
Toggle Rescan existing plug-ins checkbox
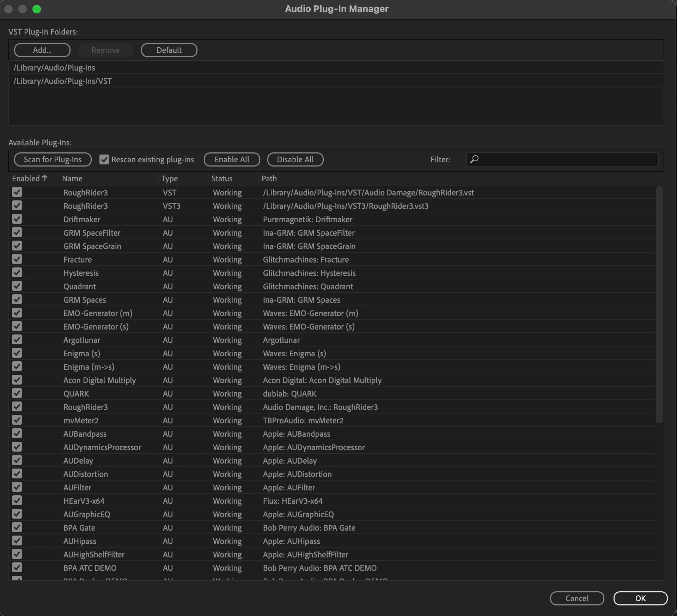[x=104, y=159]
